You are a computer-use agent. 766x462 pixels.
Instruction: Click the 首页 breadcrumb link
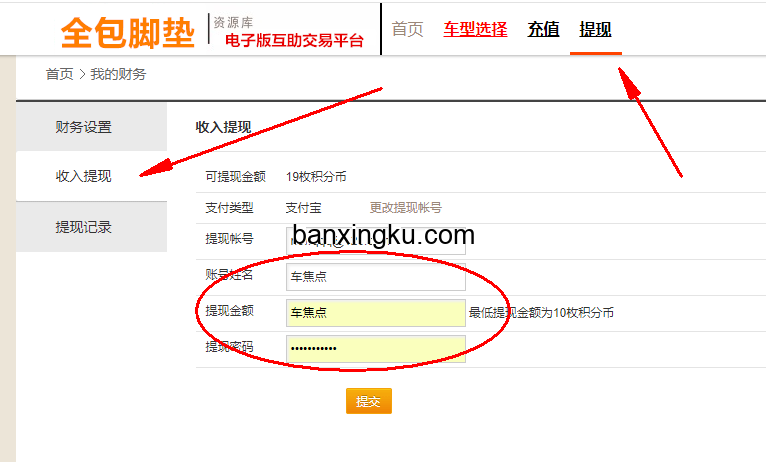60,74
